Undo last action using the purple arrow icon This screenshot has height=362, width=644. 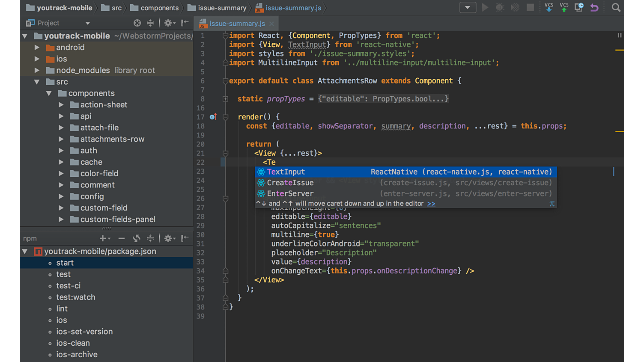tap(594, 7)
